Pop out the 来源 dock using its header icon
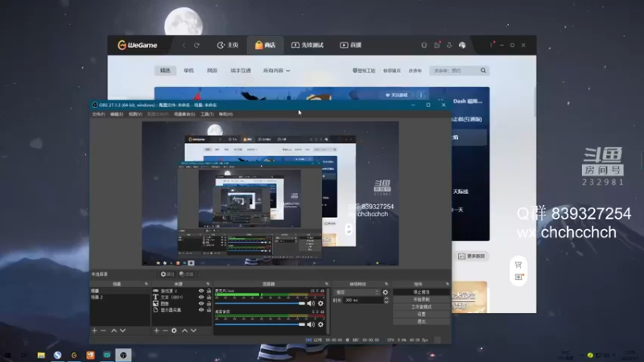The width and height of the screenshot is (644, 362). (208, 284)
